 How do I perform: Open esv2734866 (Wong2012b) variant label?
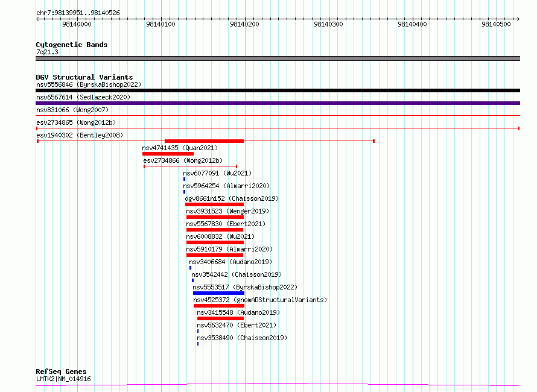coord(183,160)
